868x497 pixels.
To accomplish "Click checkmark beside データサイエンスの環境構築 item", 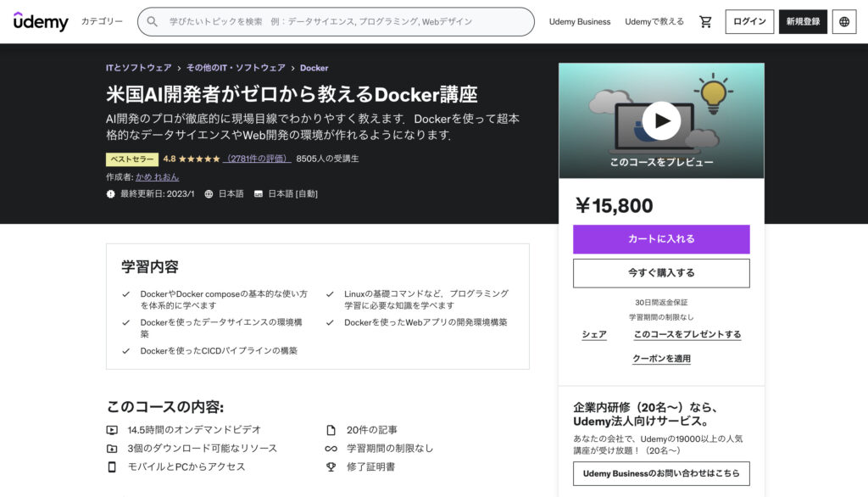I will pos(126,322).
